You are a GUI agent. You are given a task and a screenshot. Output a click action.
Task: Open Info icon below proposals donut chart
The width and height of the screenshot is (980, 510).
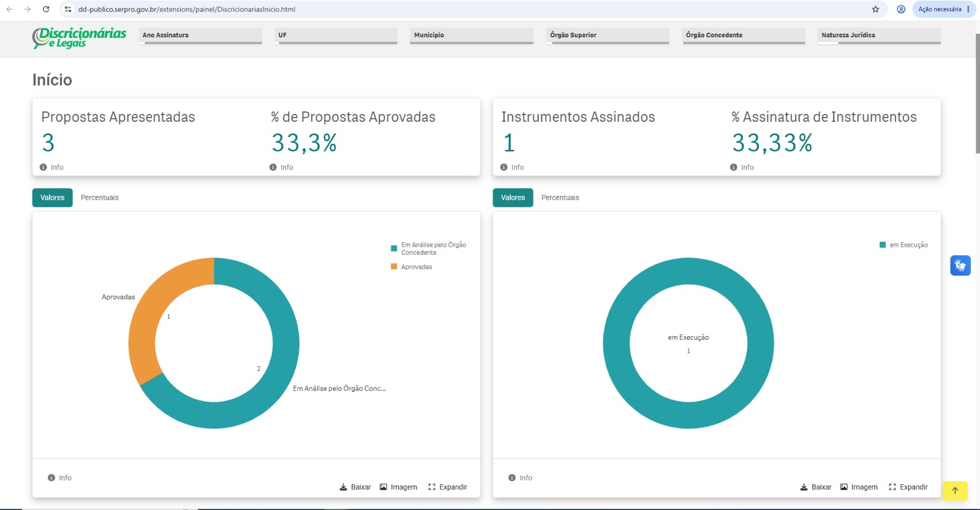tap(51, 478)
